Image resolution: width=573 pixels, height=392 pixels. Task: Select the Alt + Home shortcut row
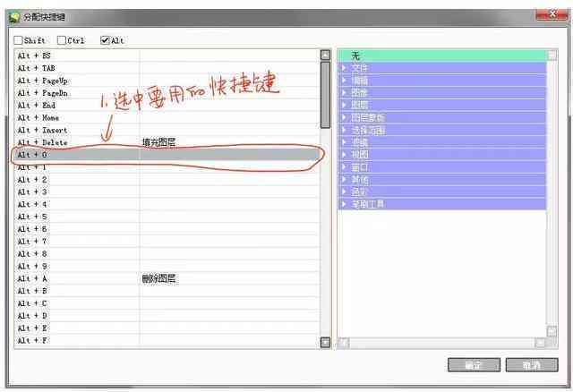(x=167, y=117)
